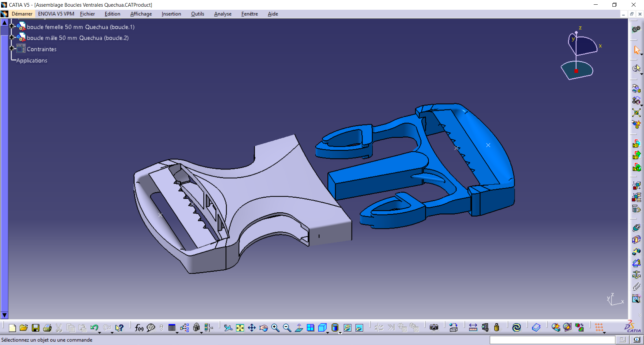This screenshot has width=644, height=345.
Task: Capture an image using the camera icon
Action: [x=434, y=328]
